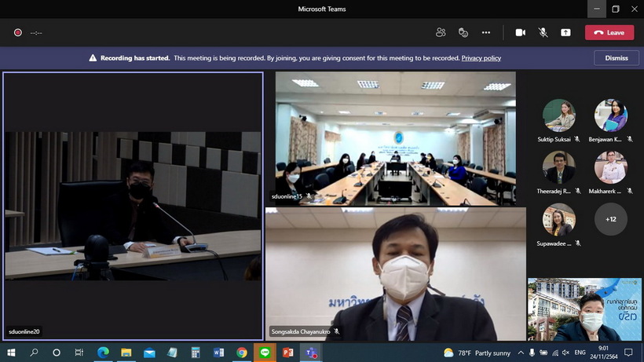Screen dimensions: 644x362
Task: Select the self-view video in the corner
Action: tap(584, 309)
